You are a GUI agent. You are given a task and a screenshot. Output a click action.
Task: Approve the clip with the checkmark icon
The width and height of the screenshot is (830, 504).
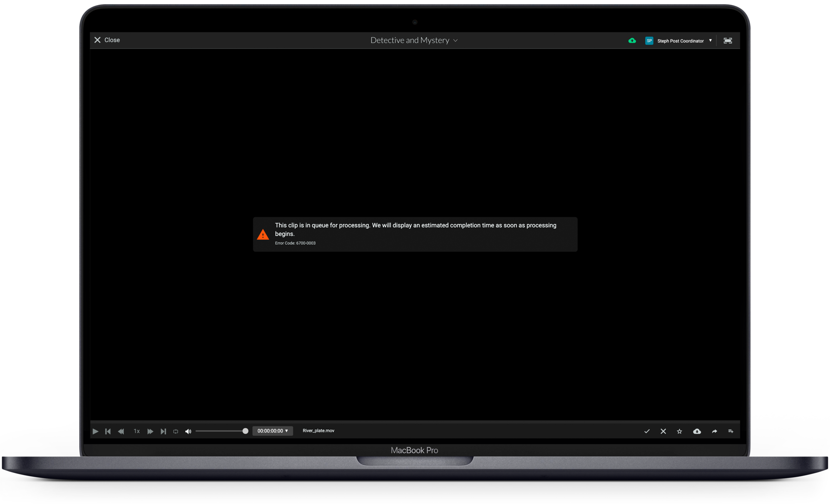pyautogui.click(x=647, y=431)
